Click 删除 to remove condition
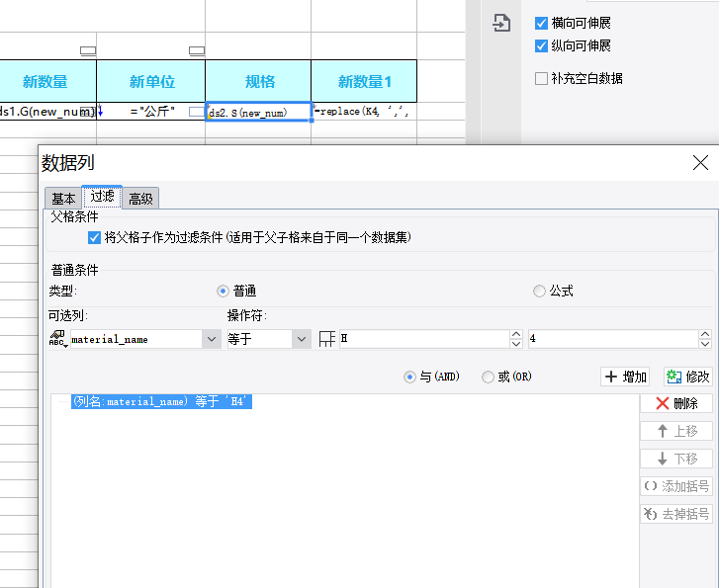 676,403
